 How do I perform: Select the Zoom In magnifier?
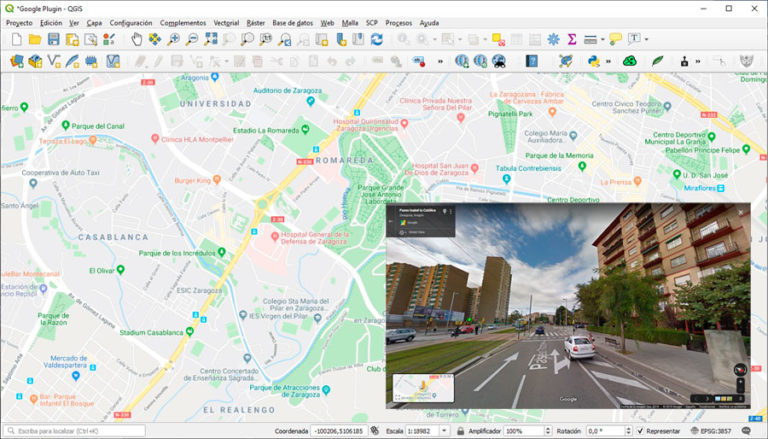point(173,39)
